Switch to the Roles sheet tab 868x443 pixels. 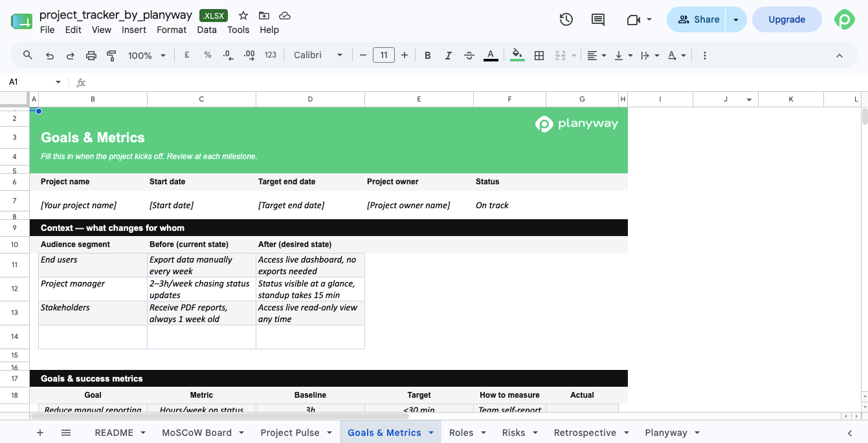point(462,433)
